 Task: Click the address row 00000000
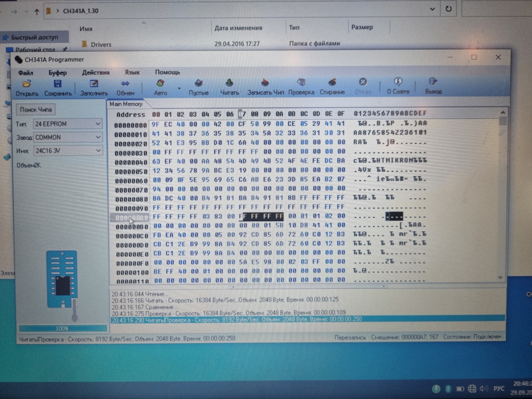[131, 125]
